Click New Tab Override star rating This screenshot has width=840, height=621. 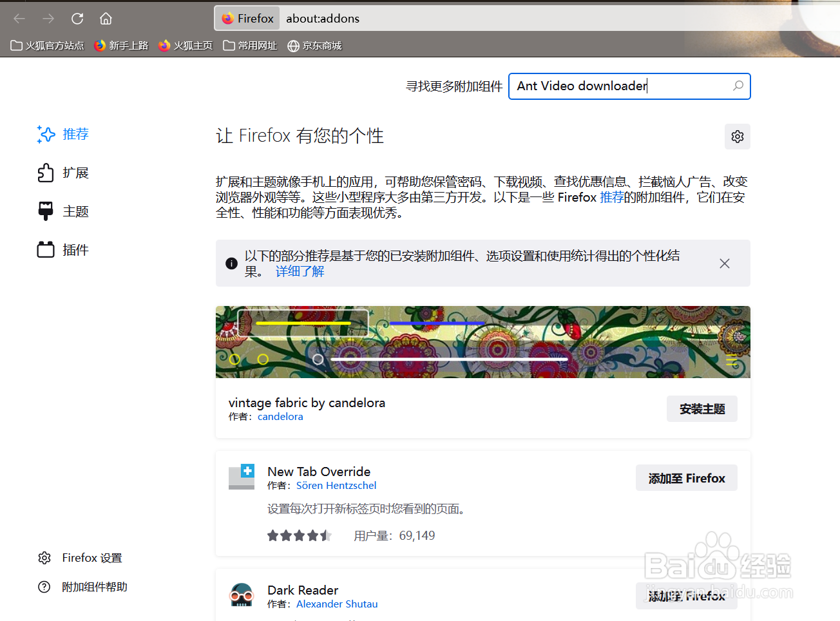click(x=300, y=535)
